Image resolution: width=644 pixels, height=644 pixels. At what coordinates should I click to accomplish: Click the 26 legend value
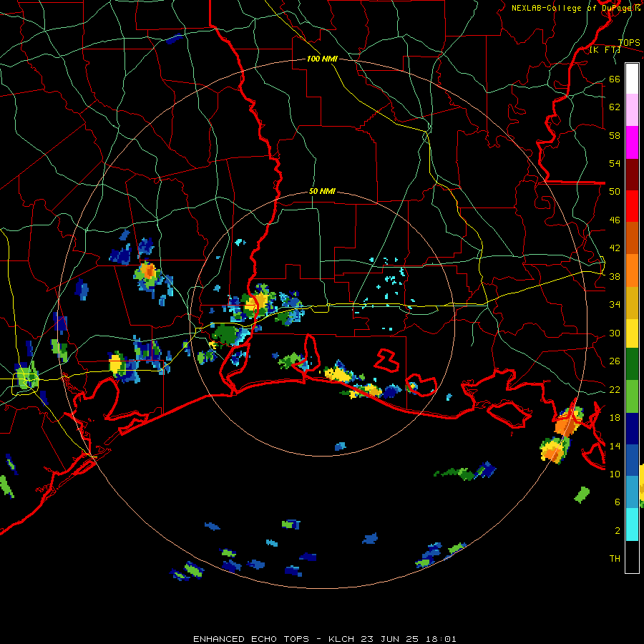coord(615,361)
